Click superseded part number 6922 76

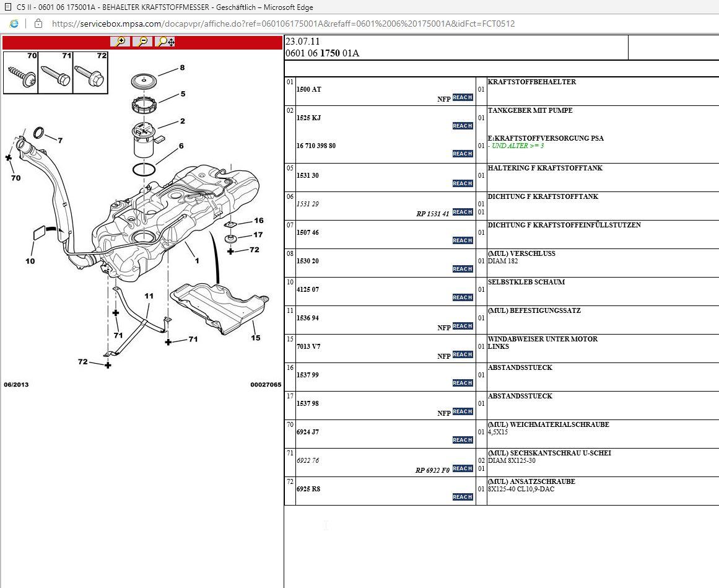click(308, 460)
